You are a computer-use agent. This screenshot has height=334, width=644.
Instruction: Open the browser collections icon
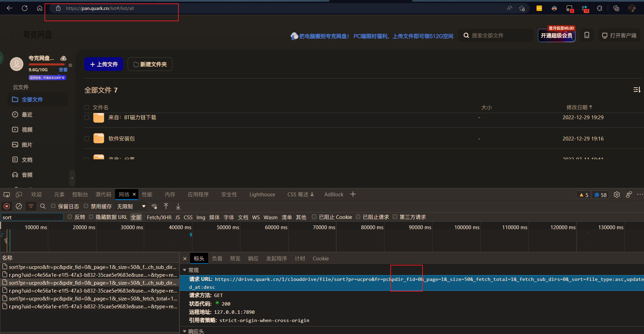pyautogui.click(x=616, y=8)
